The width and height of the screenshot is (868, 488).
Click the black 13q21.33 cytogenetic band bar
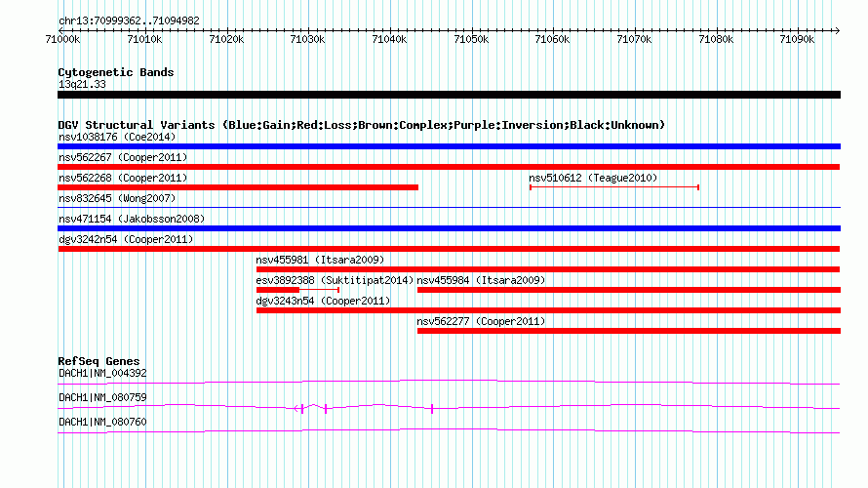pos(449,95)
